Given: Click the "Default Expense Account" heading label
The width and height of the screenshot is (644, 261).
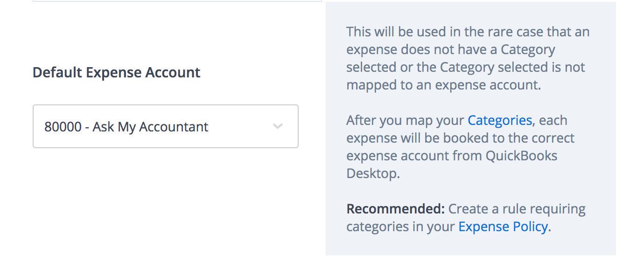Looking at the screenshot, I should (116, 73).
